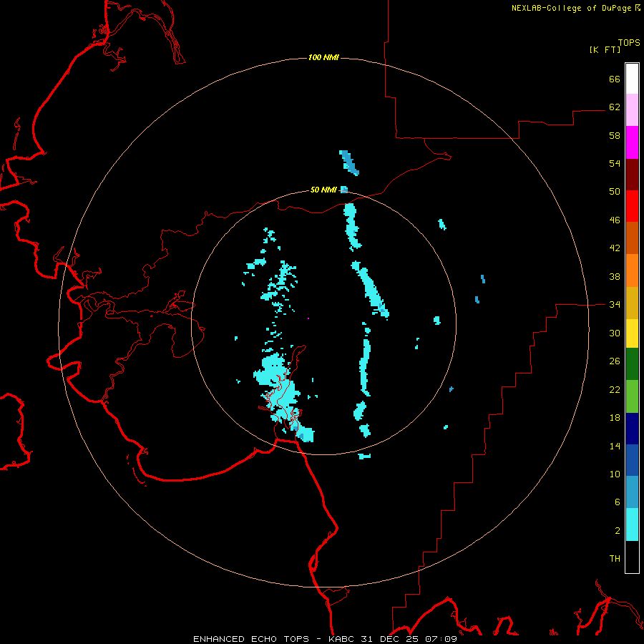Click the legend value 22
The image size is (644, 644).
(x=615, y=390)
